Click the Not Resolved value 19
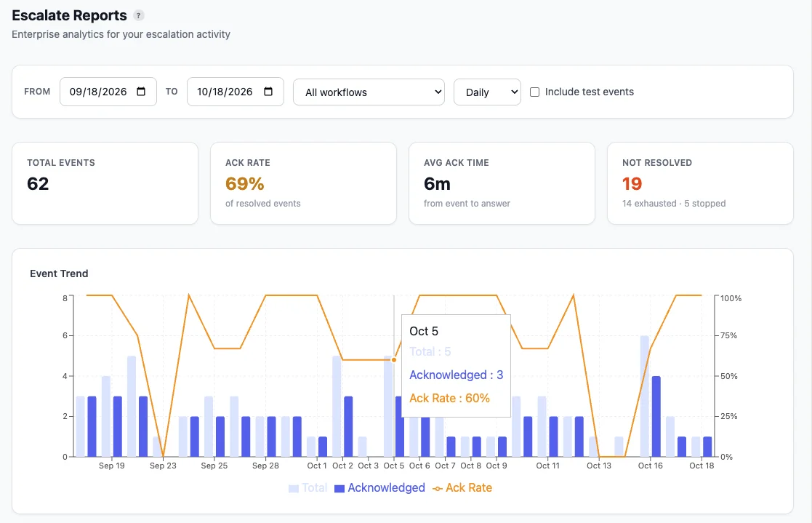The height and width of the screenshot is (523, 812). point(632,183)
